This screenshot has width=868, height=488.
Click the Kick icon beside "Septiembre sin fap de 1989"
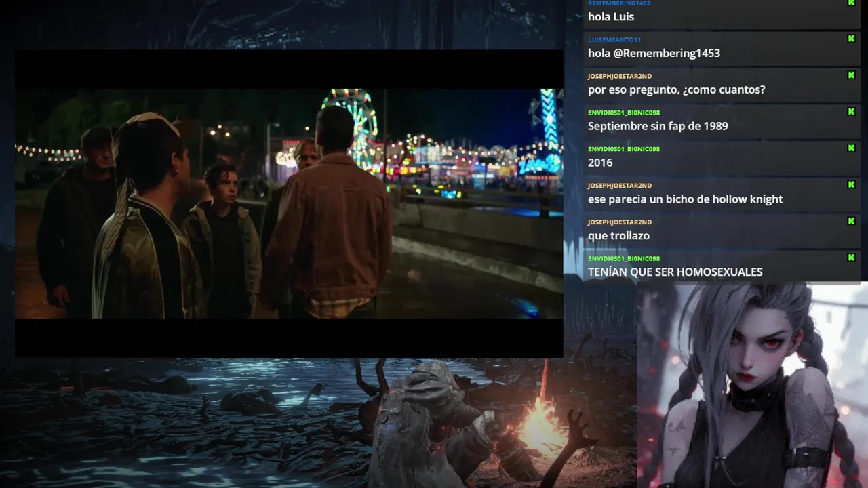tap(851, 112)
